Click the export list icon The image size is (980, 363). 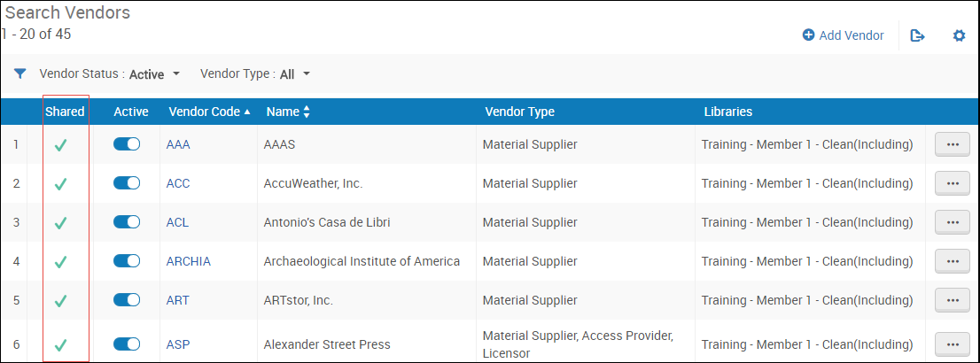[918, 36]
